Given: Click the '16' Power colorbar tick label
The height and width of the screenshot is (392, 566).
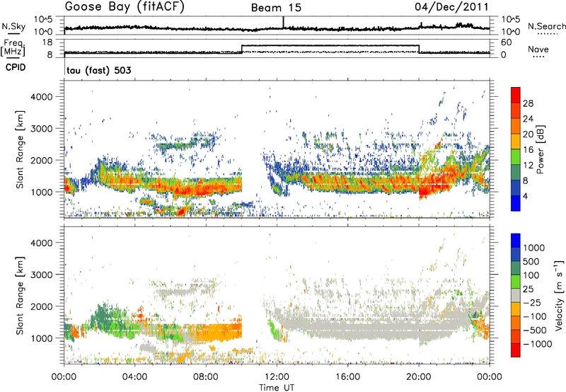Looking at the screenshot, I should (528, 150).
